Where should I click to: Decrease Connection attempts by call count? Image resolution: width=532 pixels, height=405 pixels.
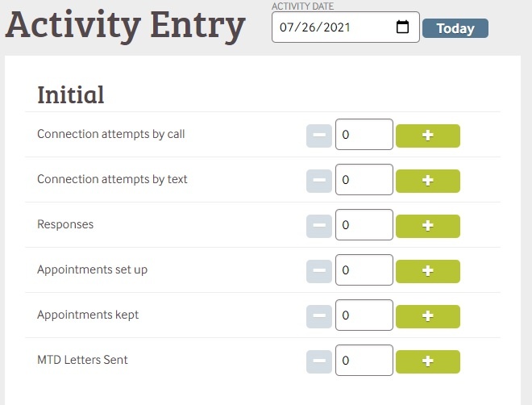[319, 136]
